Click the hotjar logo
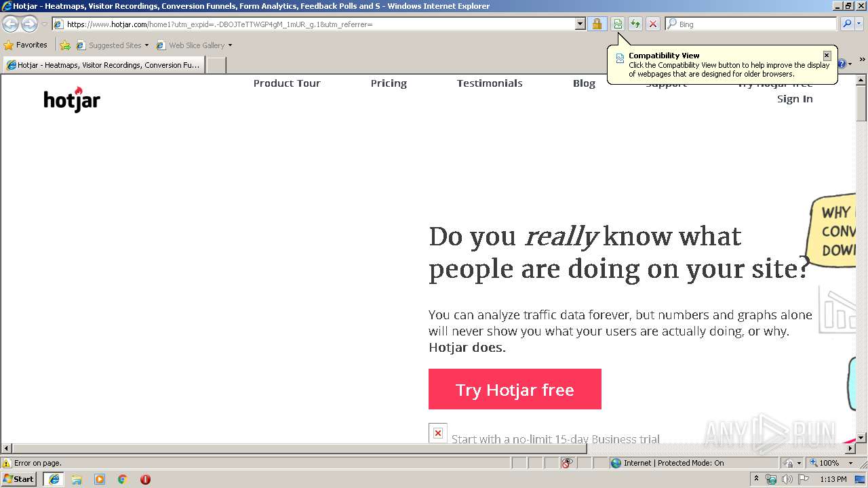The image size is (868, 488). 72,100
